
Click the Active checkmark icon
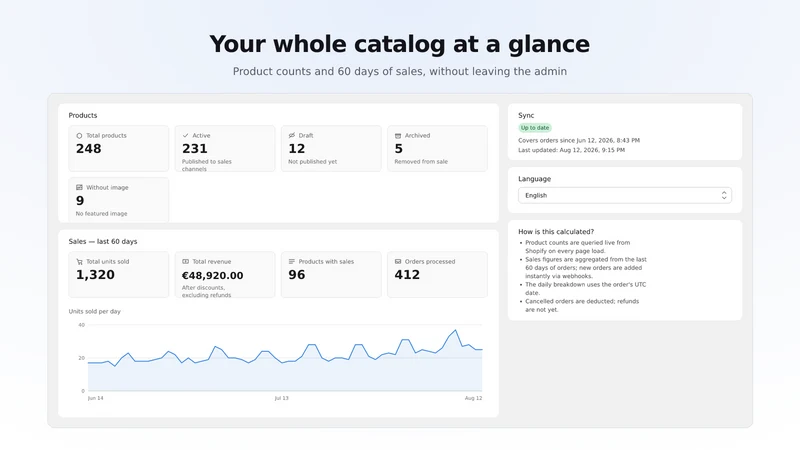(x=185, y=136)
